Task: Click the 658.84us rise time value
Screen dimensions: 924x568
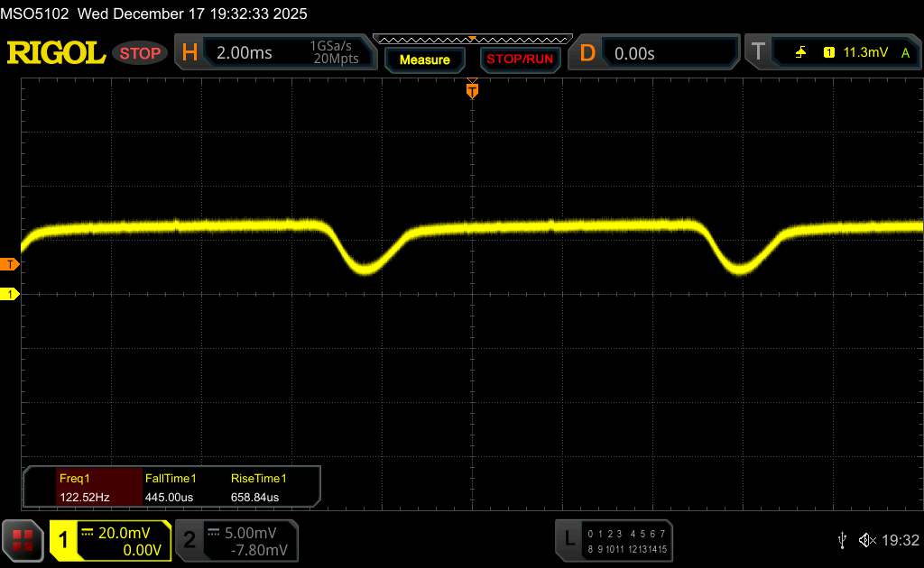Action: pos(254,498)
